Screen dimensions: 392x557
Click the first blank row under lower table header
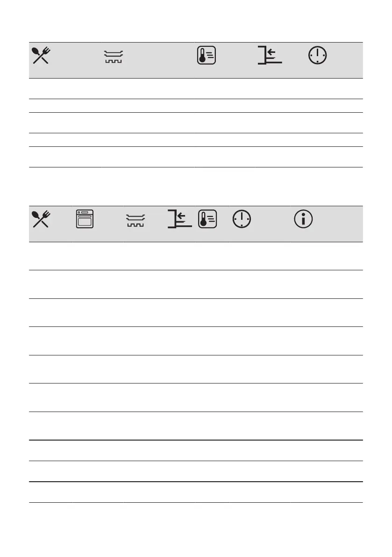click(196, 256)
